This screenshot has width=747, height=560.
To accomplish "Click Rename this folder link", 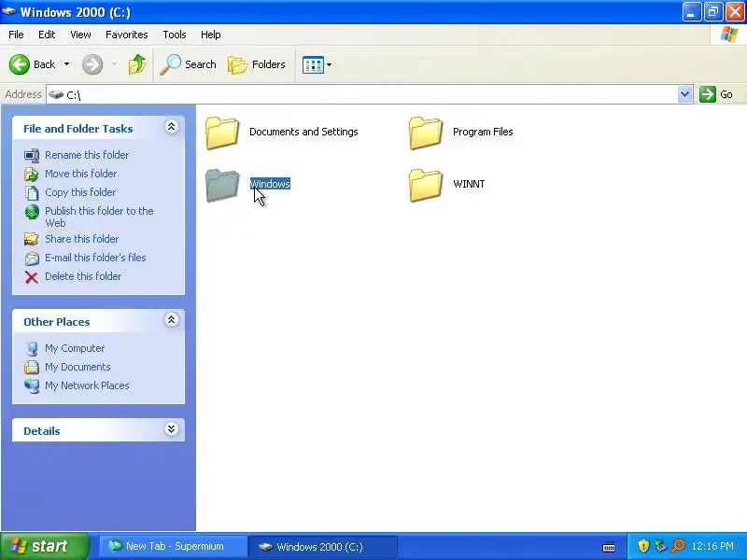I will click(87, 155).
